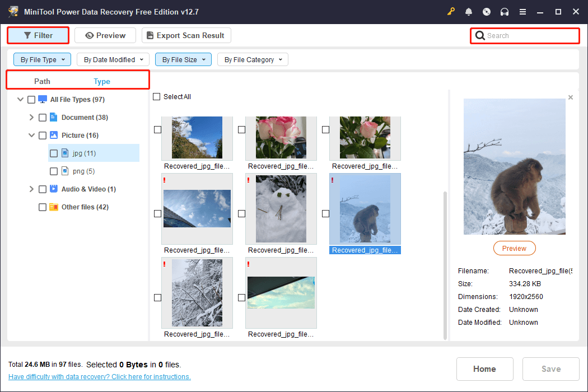Click the orange Preview button under monkey image

pyautogui.click(x=514, y=248)
